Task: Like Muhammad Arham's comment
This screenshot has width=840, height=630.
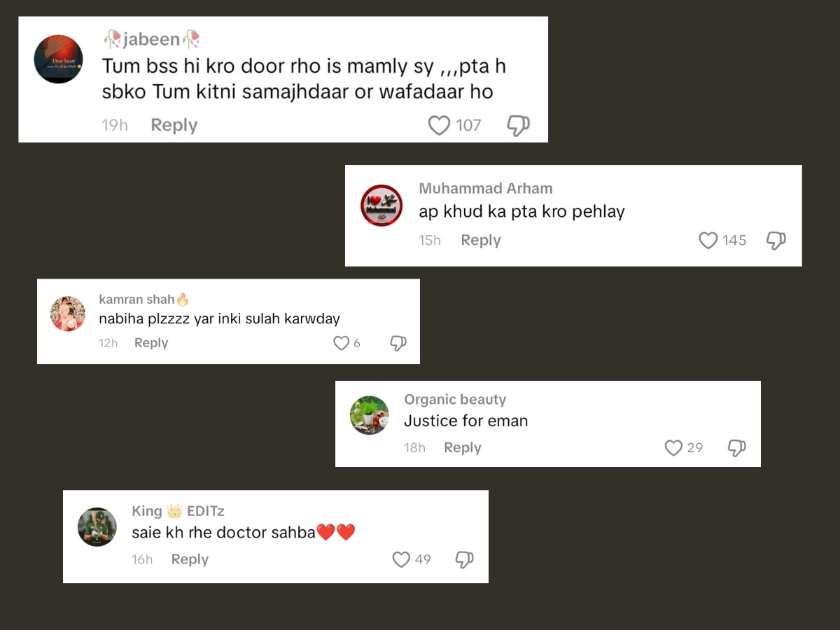Action: pyautogui.click(x=708, y=240)
